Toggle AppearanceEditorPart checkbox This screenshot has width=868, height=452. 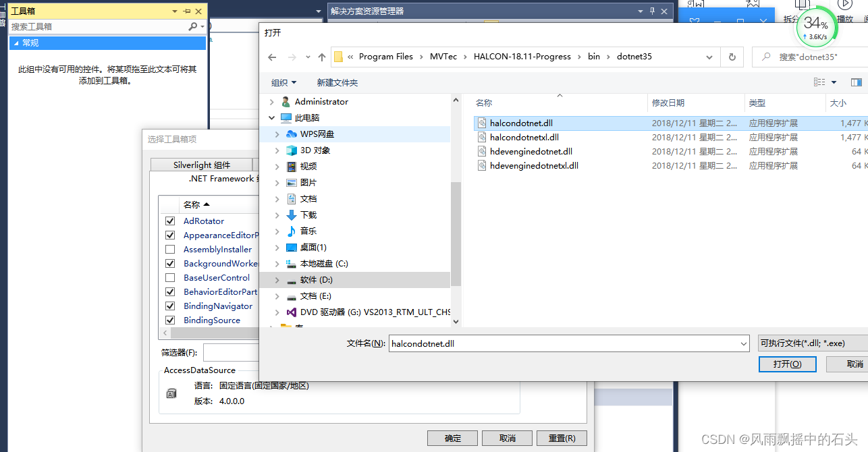(x=170, y=235)
